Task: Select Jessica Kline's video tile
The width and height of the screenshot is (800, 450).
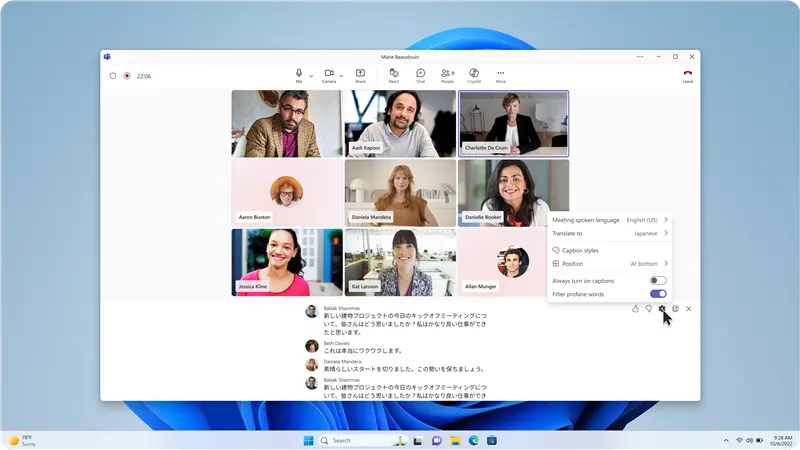Action: pos(287,262)
